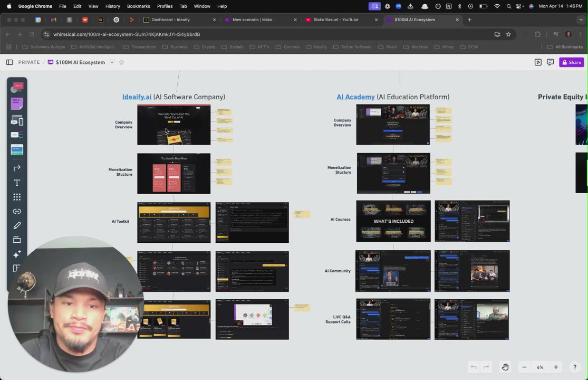Open Crypto bookmarks folder

click(x=205, y=47)
